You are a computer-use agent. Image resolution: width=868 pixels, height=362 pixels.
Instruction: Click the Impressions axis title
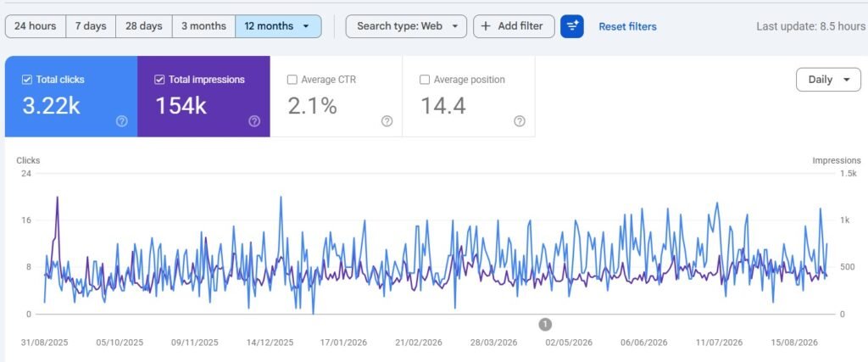(x=837, y=160)
